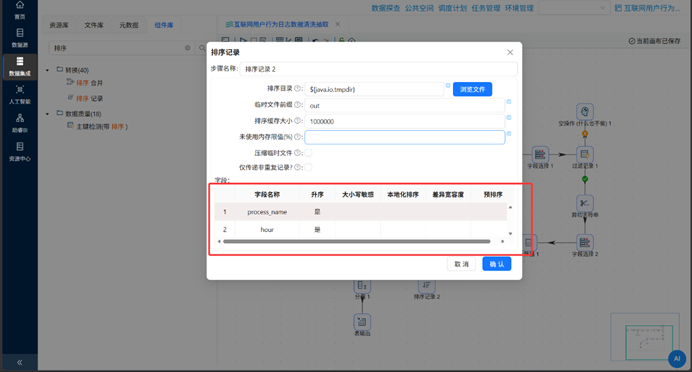This screenshot has height=372, width=692.
Task: Open the empty dropdown in top bar
Action: tap(573, 8)
